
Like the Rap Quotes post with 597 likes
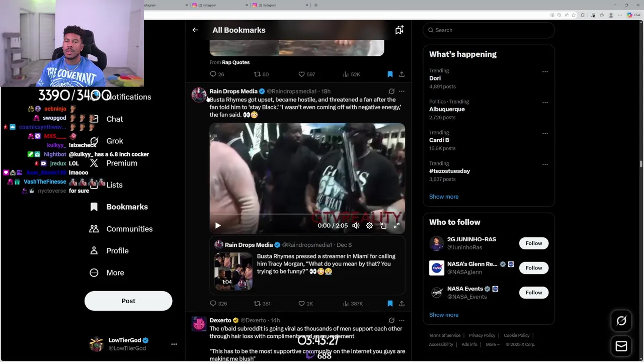pos(306,74)
